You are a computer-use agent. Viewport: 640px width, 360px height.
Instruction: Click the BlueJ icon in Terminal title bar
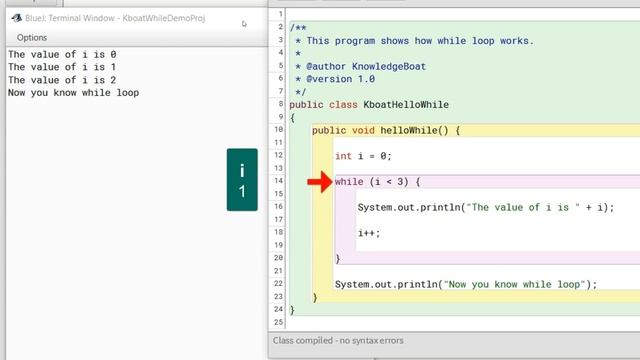pyautogui.click(x=16, y=18)
